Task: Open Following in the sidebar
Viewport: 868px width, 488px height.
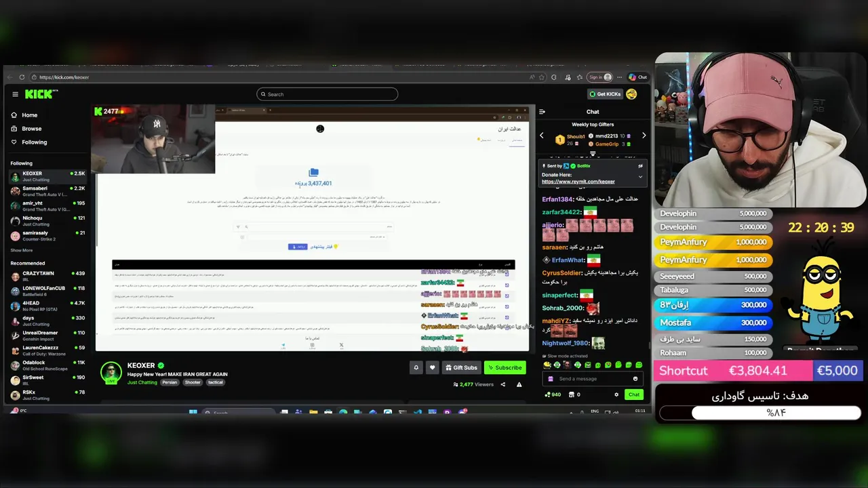Action: click(x=29, y=142)
